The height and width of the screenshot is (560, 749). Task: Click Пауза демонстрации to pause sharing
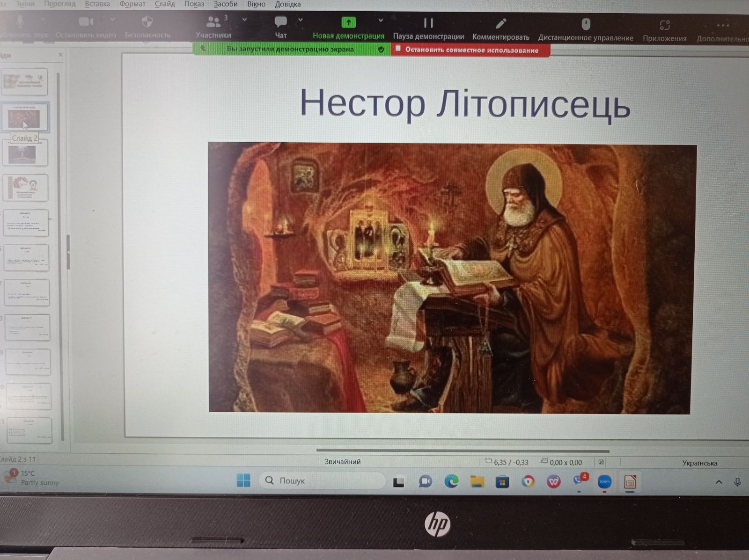pos(428,23)
